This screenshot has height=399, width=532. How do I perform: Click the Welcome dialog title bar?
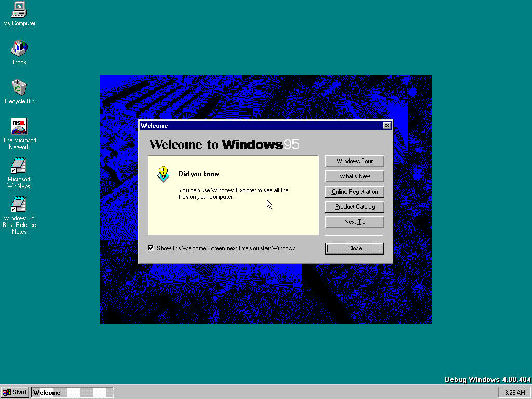(266, 126)
